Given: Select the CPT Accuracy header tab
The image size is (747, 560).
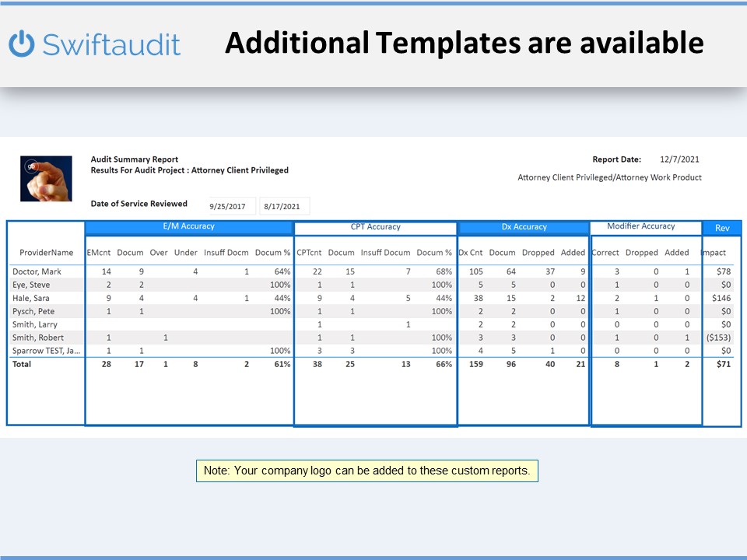Looking at the screenshot, I should click(x=376, y=227).
